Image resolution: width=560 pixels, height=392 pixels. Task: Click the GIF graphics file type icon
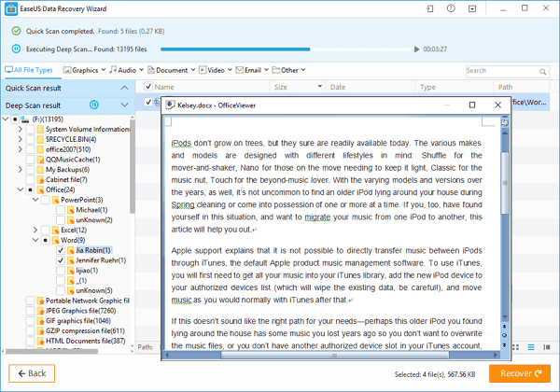[40, 320]
